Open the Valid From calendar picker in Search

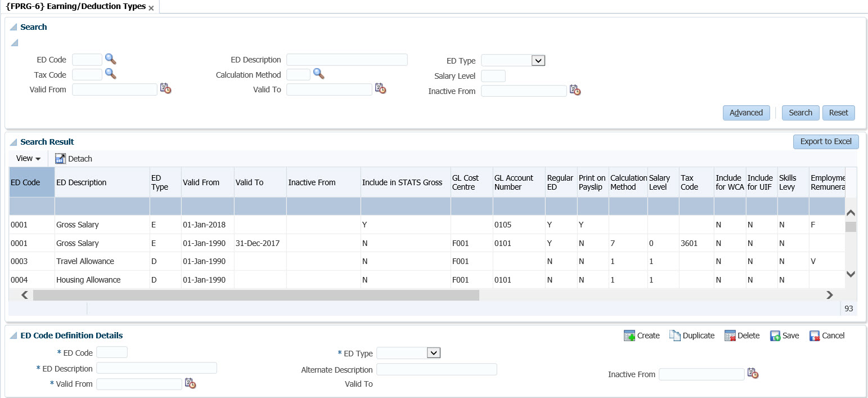pos(165,88)
